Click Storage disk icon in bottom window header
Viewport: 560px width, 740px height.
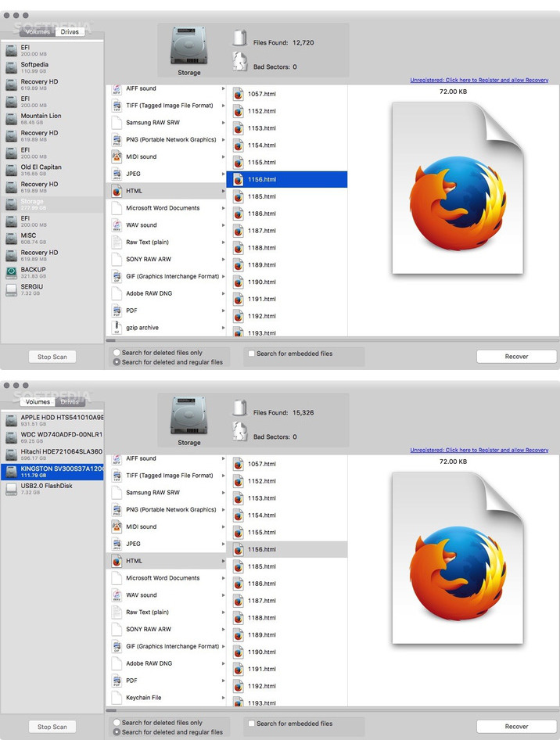(x=189, y=416)
